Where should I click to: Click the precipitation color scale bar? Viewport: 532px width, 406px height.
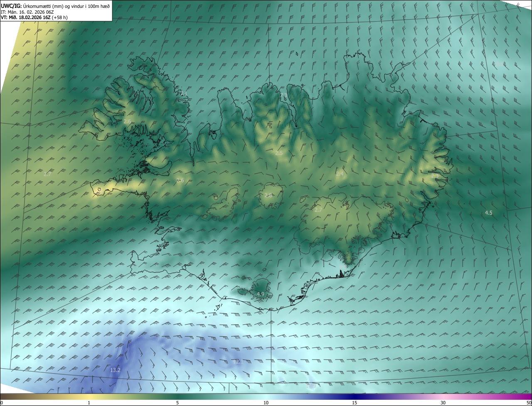tap(266, 396)
